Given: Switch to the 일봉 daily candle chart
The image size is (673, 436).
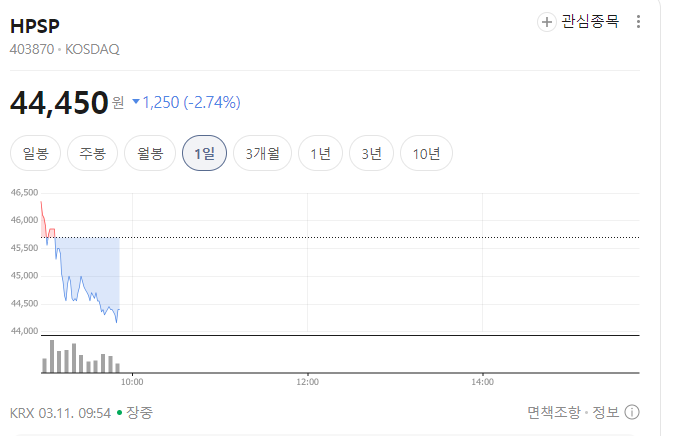Looking at the screenshot, I should coord(35,153).
